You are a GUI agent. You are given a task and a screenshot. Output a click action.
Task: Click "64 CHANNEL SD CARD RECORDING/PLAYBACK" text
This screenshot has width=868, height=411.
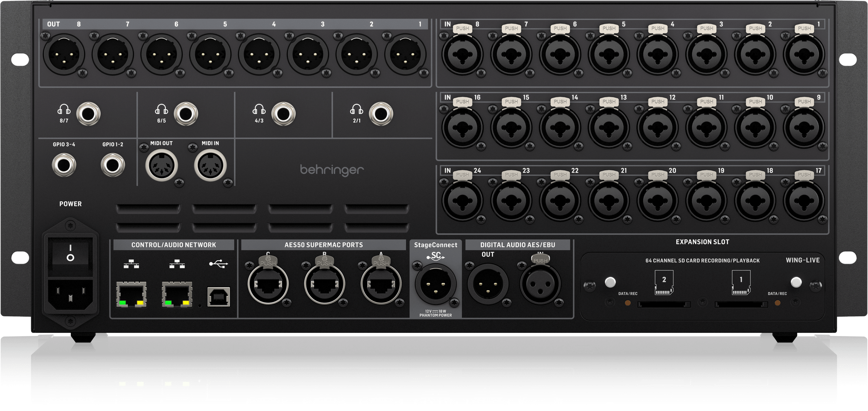point(702,261)
